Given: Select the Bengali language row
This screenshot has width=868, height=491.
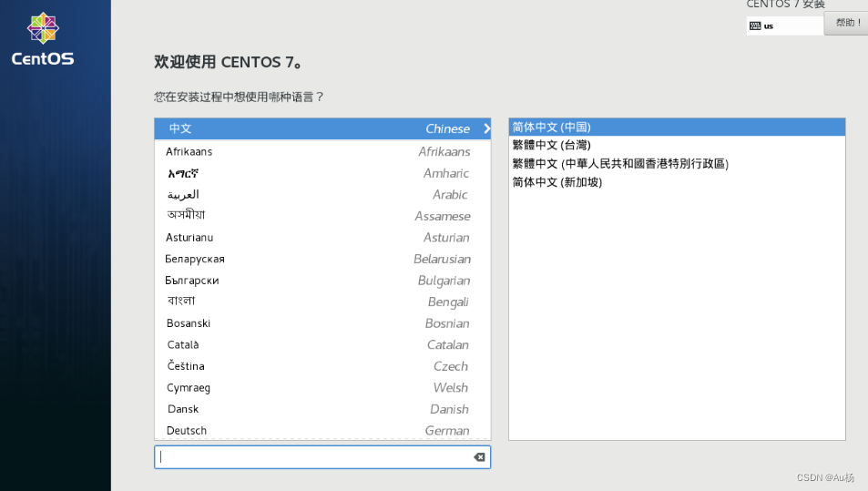Looking at the screenshot, I should (x=322, y=302).
